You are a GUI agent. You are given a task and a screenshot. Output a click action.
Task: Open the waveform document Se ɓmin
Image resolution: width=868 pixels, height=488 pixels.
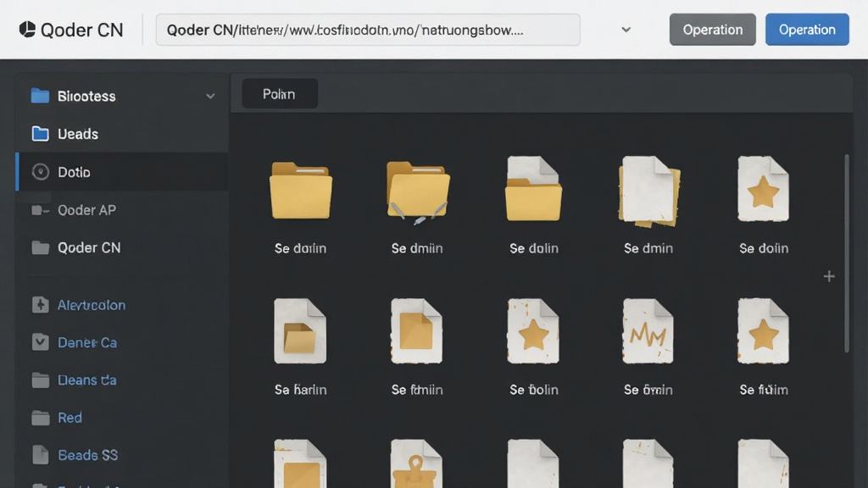coord(648,331)
